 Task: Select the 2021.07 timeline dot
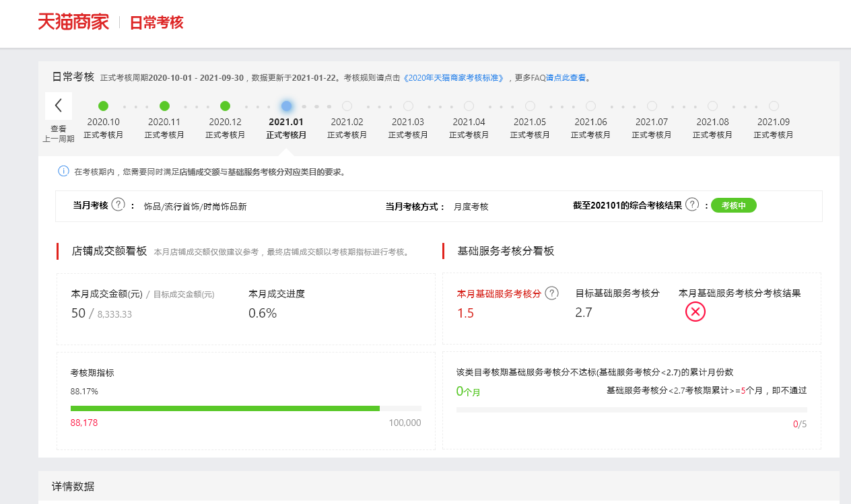[652, 106]
